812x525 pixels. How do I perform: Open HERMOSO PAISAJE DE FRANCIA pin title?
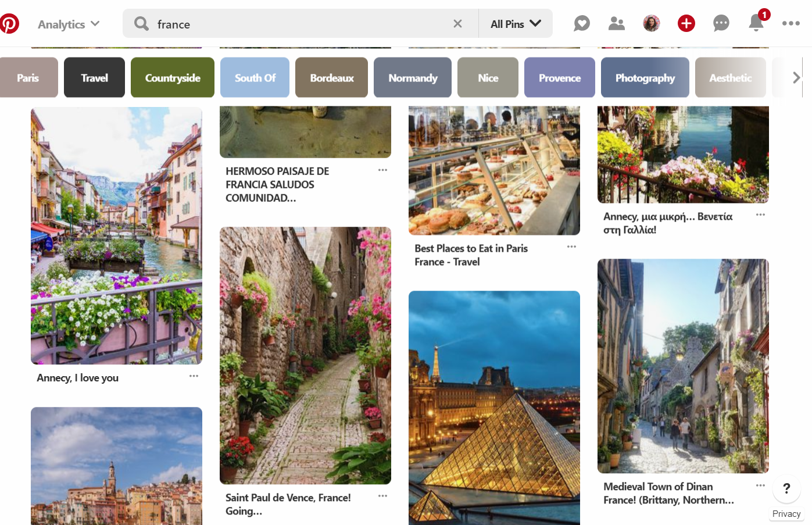coord(277,184)
